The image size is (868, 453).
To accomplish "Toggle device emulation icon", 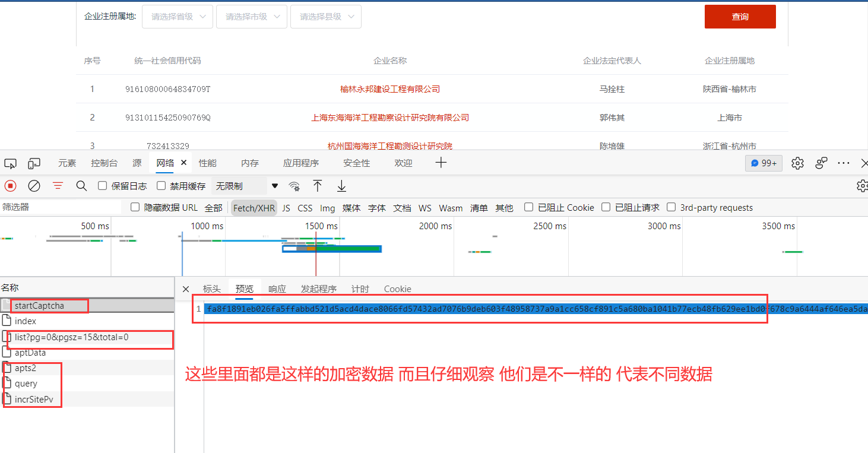I will tap(34, 163).
